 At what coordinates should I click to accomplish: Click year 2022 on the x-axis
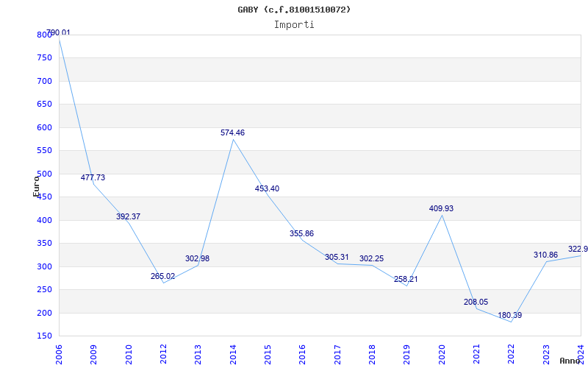click(512, 355)
